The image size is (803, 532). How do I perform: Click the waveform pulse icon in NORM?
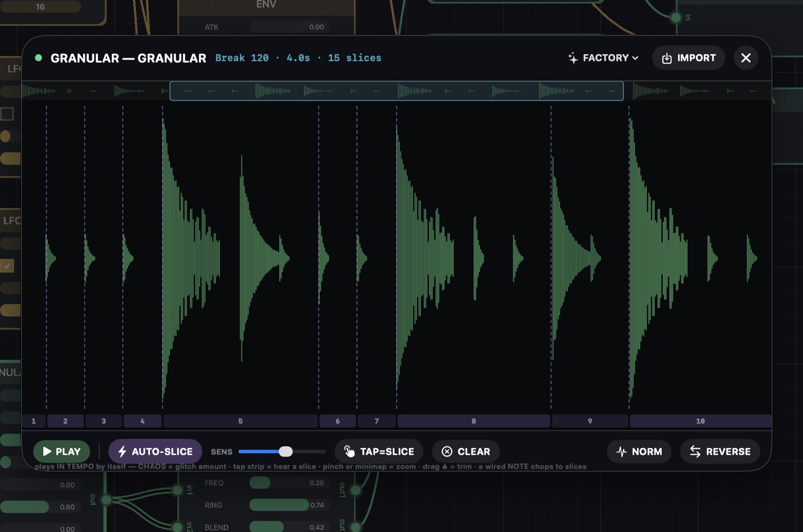click(622, 452)
